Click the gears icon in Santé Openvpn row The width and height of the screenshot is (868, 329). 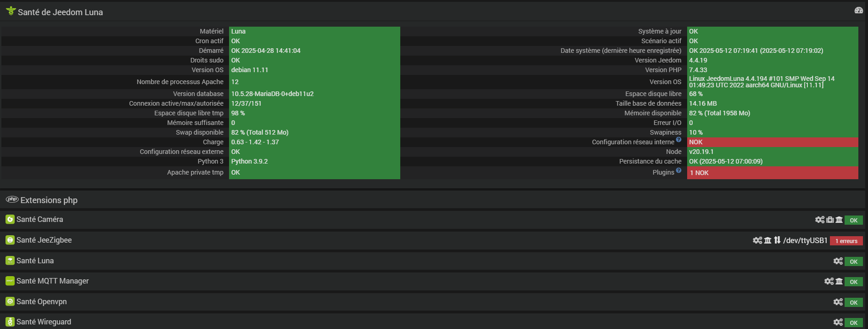838,302
